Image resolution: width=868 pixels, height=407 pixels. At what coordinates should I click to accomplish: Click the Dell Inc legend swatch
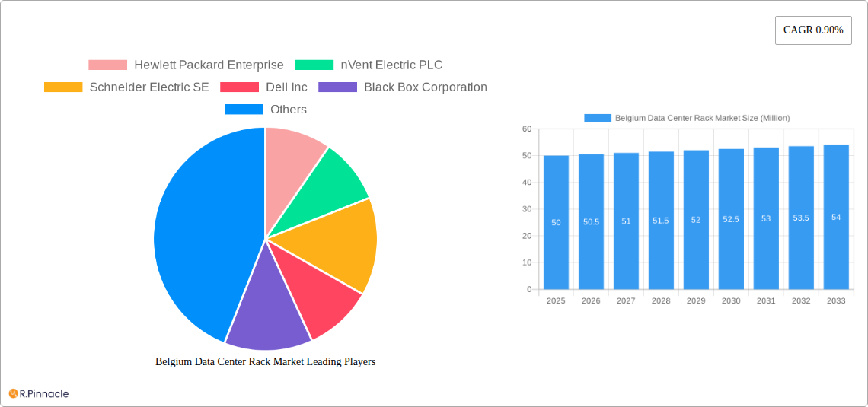click(239, 87)
